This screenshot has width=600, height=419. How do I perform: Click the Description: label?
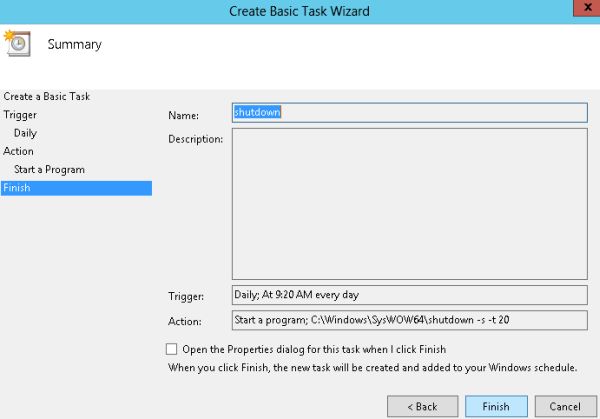[195, 139]
